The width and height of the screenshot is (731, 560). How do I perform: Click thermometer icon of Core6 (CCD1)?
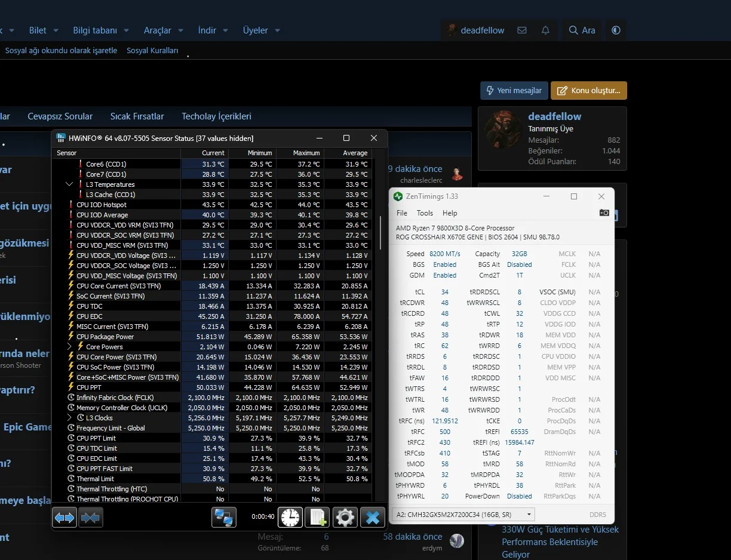[x=80, y=164]
